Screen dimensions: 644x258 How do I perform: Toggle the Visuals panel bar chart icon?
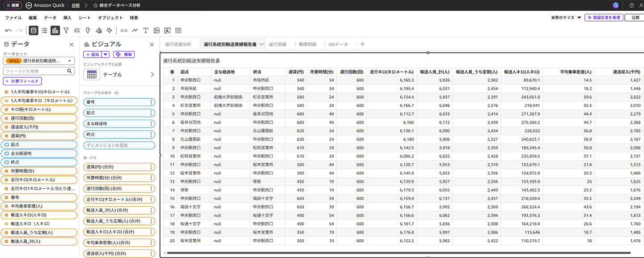coord(55,30)
